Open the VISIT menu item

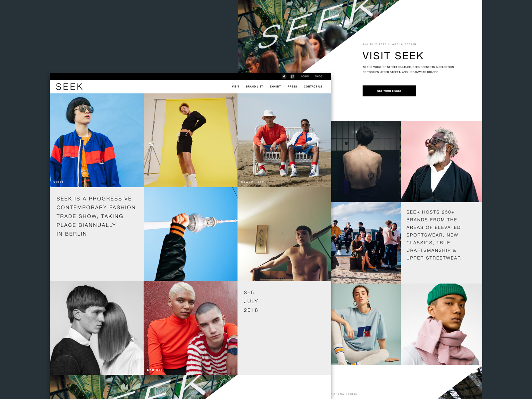pyautogui.click(x=235, y=86)
